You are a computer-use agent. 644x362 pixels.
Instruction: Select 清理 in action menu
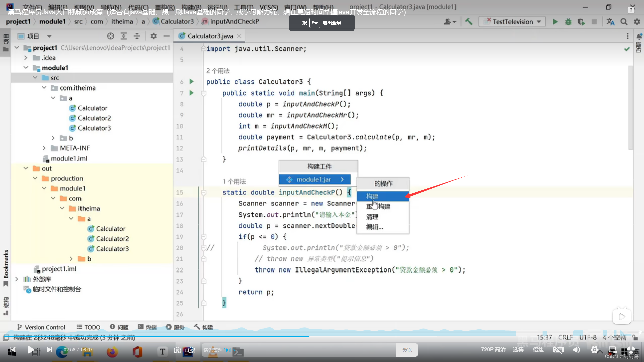point(383,217)
